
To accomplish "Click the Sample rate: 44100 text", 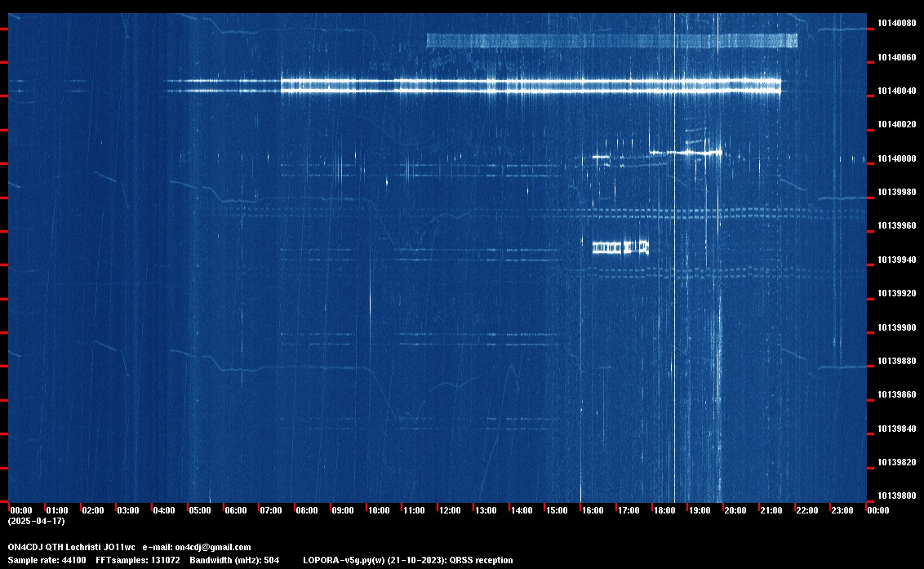I will point(47,561).
